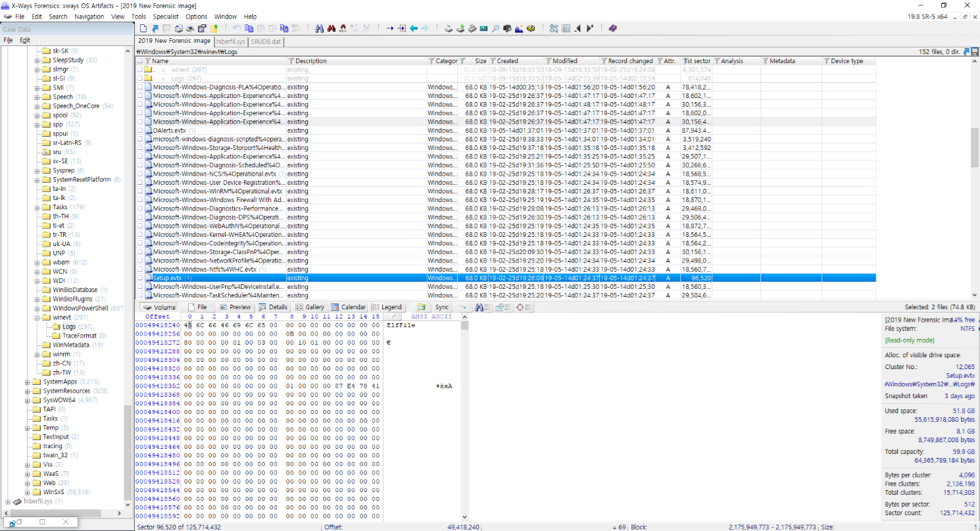Click the Sync button
The width and height of the screenshot is (980, 531).
pyautogui.click(x=442, y=307)
